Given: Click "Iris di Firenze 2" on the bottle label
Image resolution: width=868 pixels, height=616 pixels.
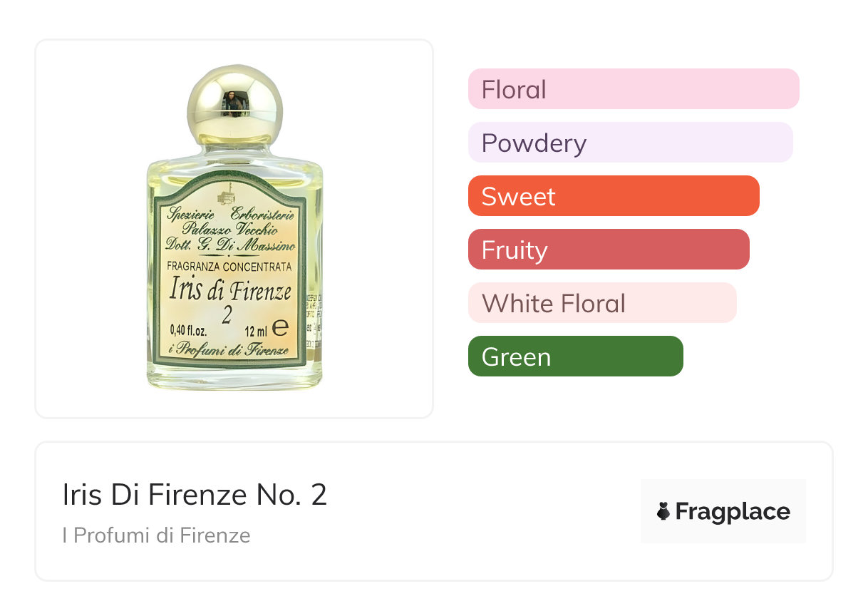Looking at the screenshot, I should point(230,299).
